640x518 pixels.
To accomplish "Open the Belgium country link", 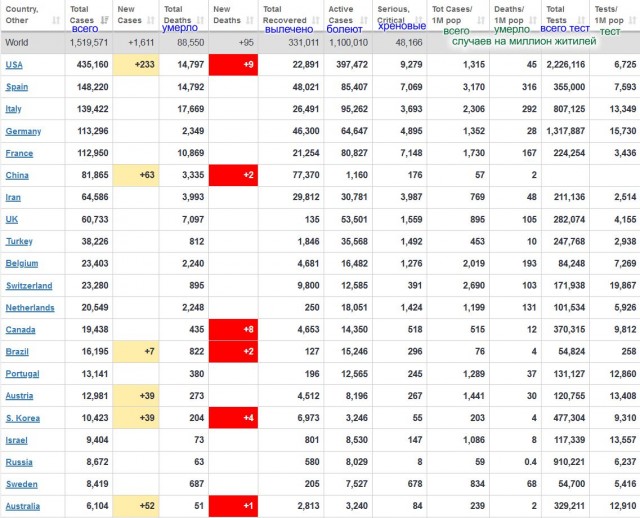I will [22, 264].
